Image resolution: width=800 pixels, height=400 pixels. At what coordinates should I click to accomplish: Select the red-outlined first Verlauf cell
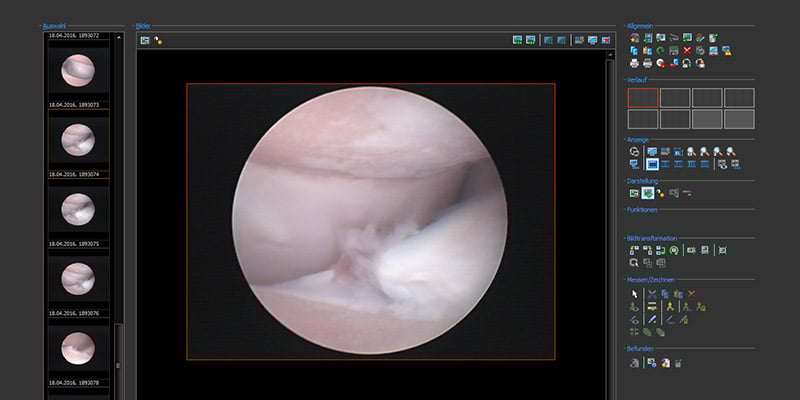click(643, 97)
